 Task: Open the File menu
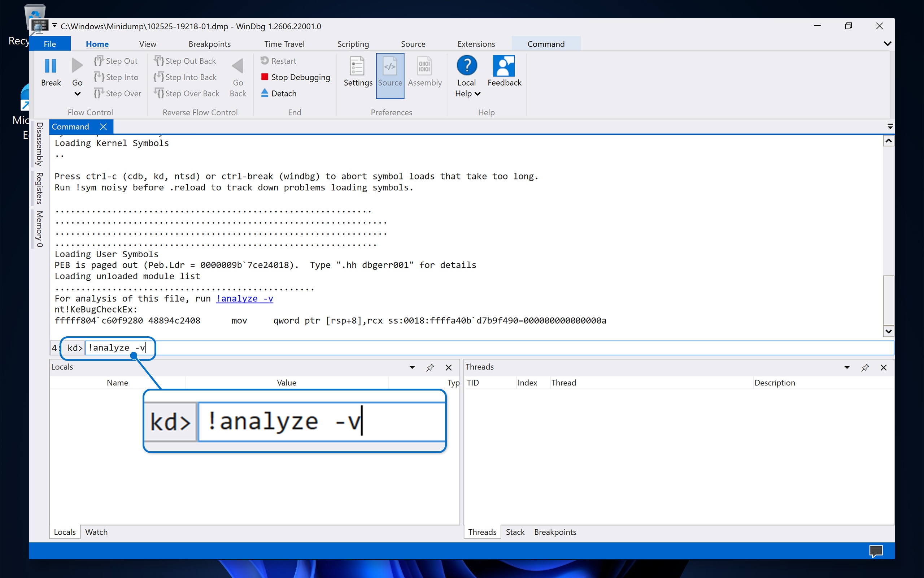coord(50,44)
